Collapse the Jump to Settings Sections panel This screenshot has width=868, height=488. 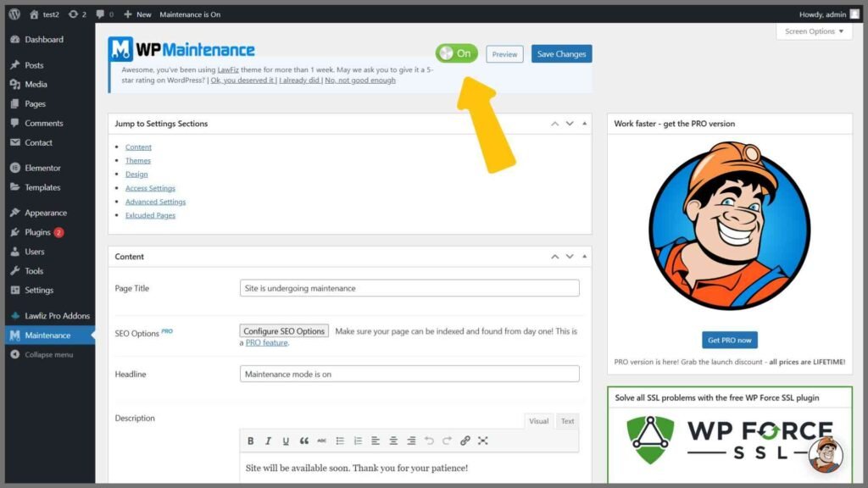pos(585,124)
